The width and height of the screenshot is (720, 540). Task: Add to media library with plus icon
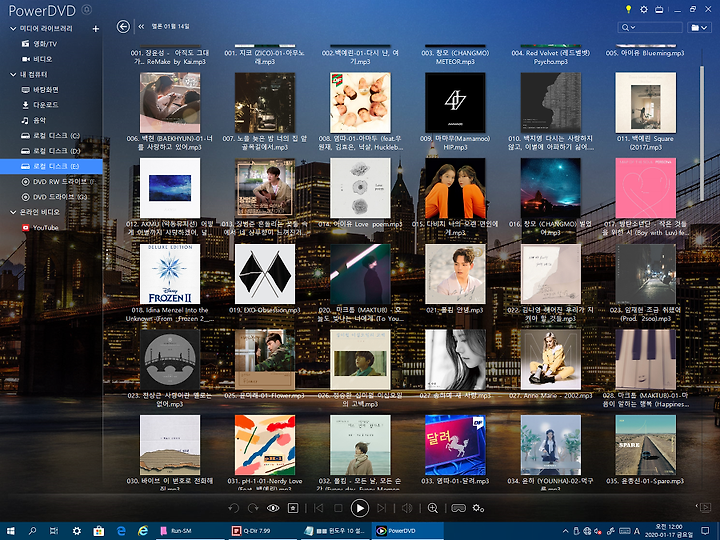(96, 28)
